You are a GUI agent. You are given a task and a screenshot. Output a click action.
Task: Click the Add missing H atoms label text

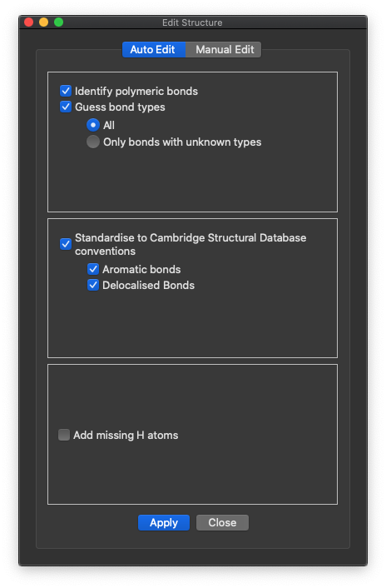coord(126,435)
